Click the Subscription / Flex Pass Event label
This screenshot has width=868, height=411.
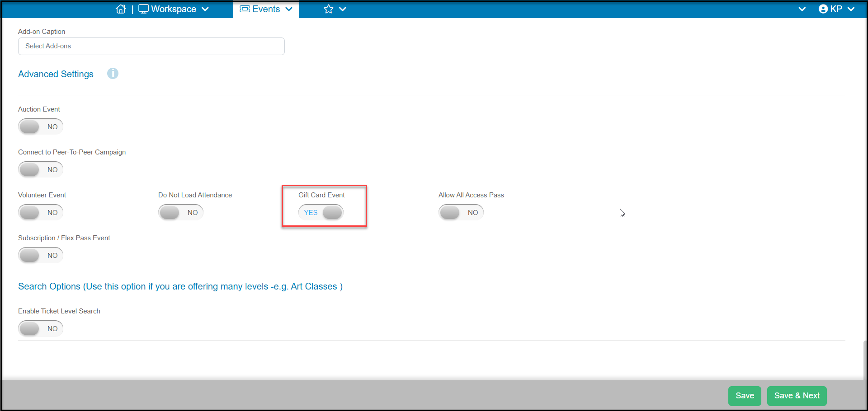point(64,238)
